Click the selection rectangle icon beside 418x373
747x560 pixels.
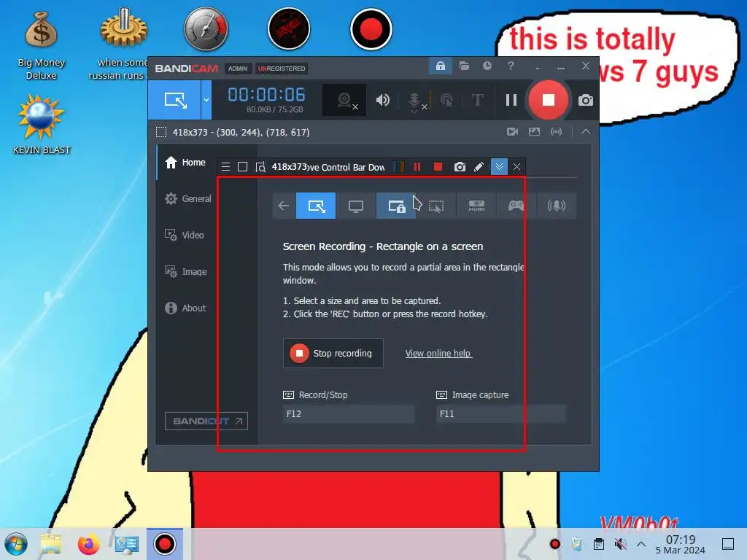coord(161,133)
